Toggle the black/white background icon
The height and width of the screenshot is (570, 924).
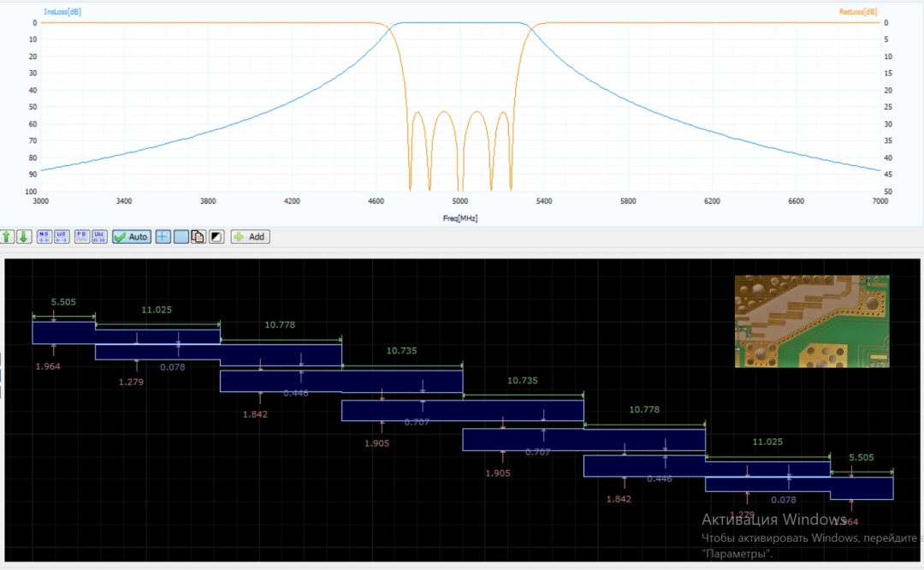pos(216,237)
